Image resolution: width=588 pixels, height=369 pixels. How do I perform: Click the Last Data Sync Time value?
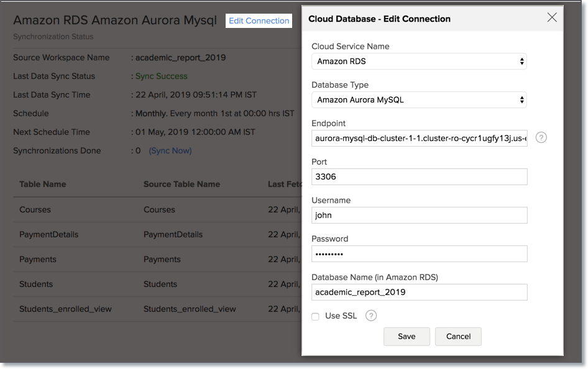click(x=196, y=95)
